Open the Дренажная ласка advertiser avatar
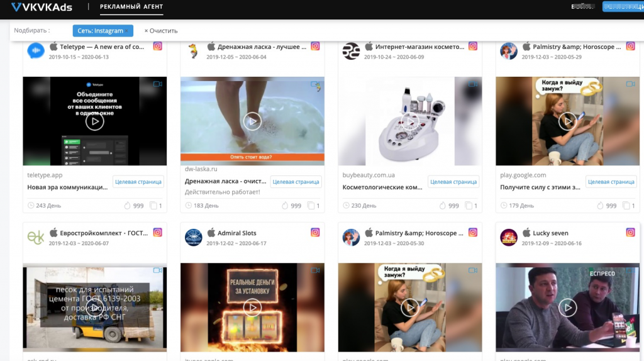644x361 pixels. 193,50
